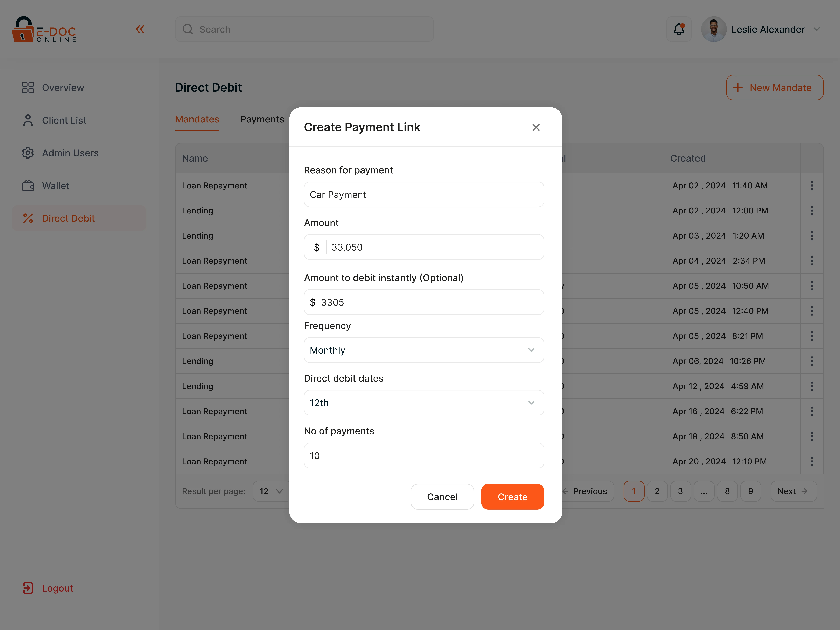Go to Client List in the sidebar
Viewport: 840px width, 630px height.
tap(79, 120)
